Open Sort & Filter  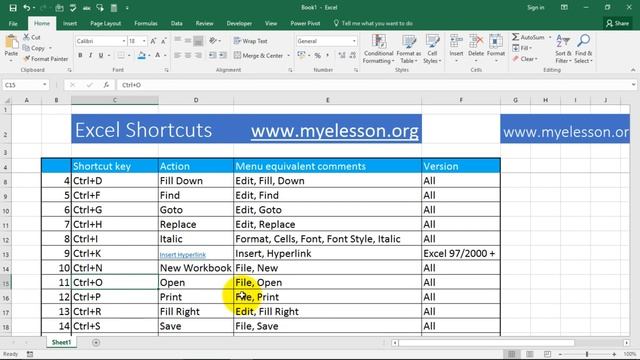pyautogui.click(x=563, y=49)
